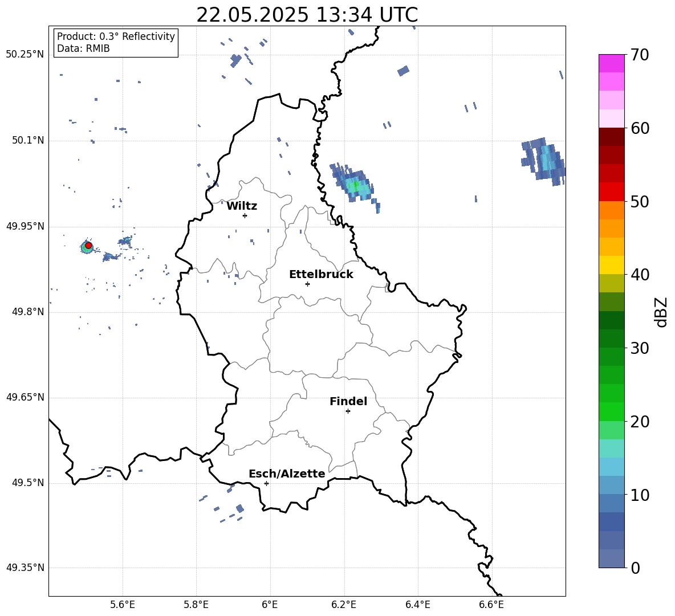Click the 6°E longitude label

point(270,605)
